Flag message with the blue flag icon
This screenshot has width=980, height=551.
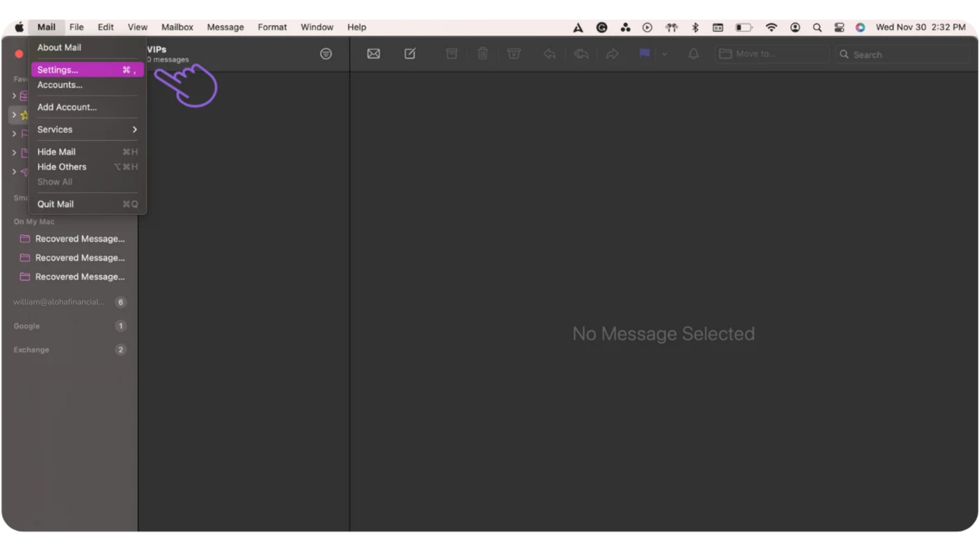point(645,54)
